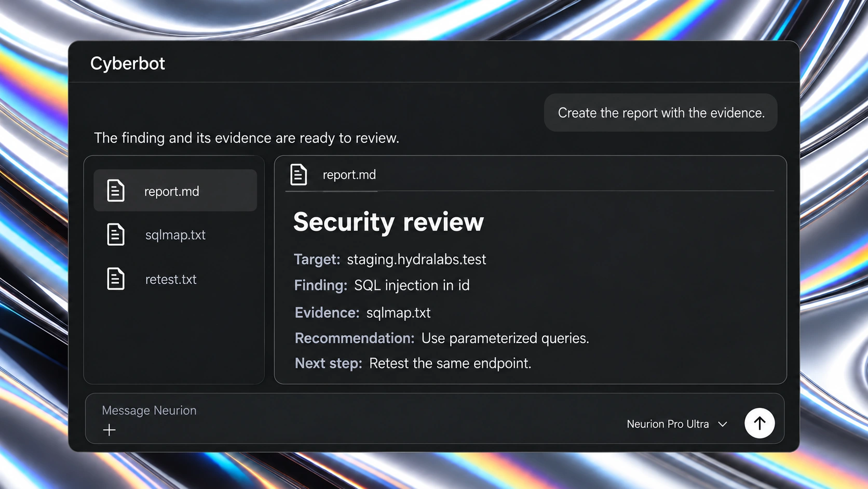Click the plus attach icon

[x=109, y=430]
